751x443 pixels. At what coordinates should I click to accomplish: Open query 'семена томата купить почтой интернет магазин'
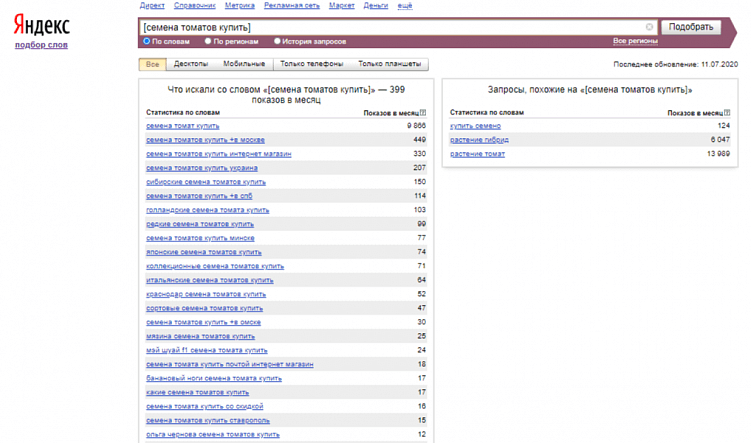click(230, 364)
